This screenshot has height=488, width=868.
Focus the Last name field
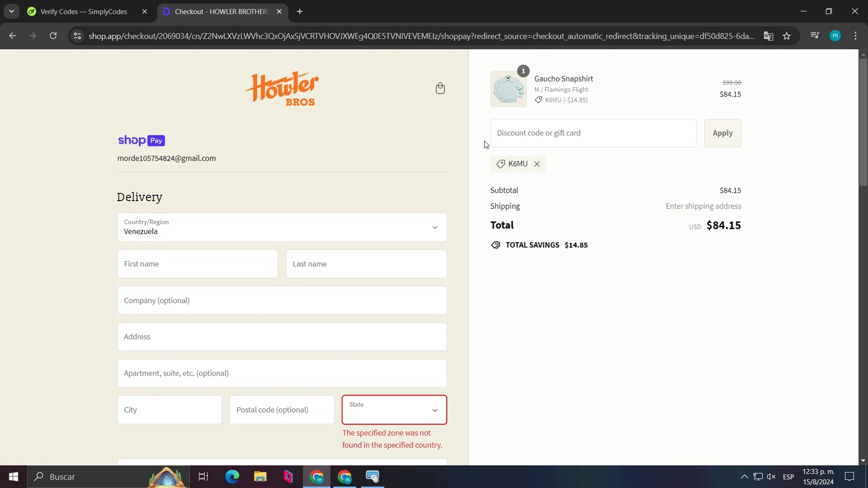pyautogui.click(x=366, y=264)
